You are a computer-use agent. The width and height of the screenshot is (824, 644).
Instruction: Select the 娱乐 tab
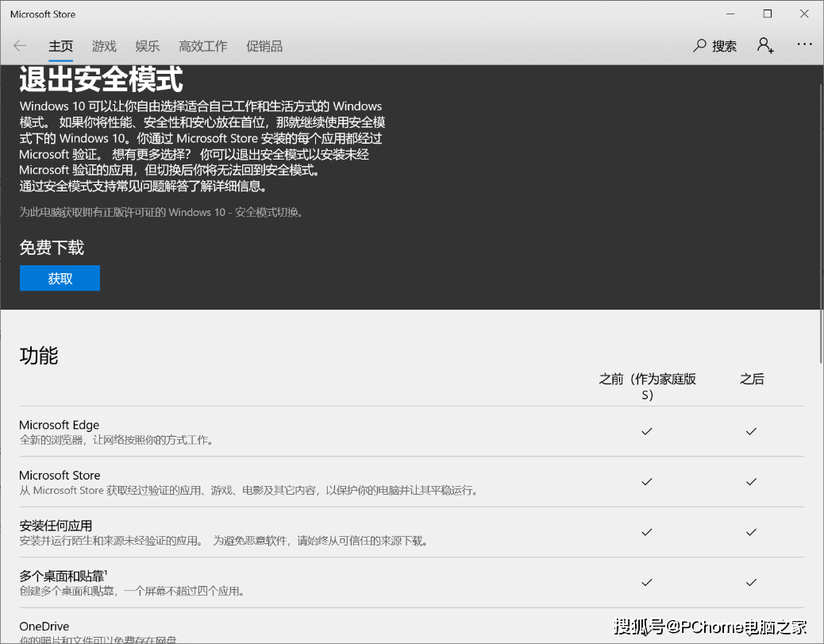(148, 46)
